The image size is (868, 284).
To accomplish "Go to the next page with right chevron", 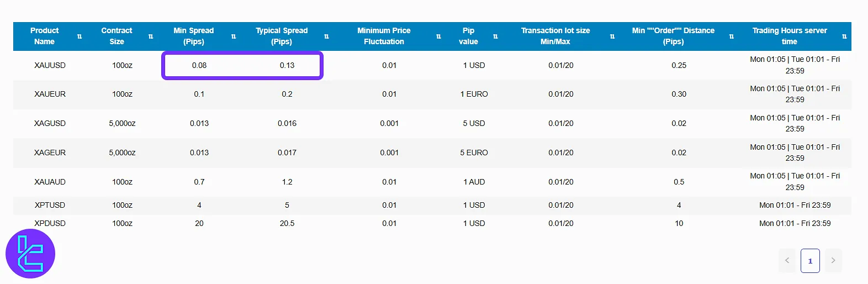I will pyautogui.click(x=833, y=261).
